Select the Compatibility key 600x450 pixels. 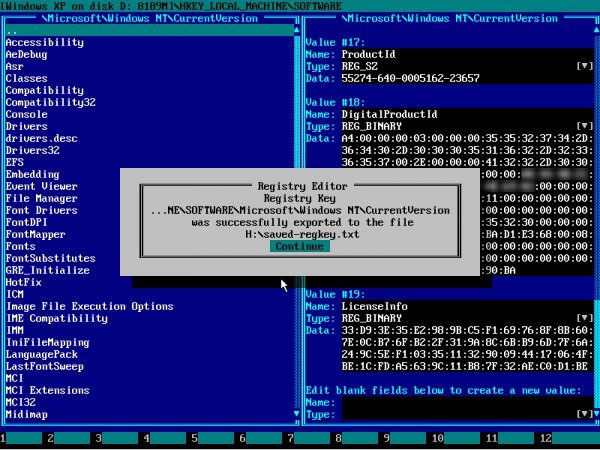pyautogui.click(x=45, y=90)
